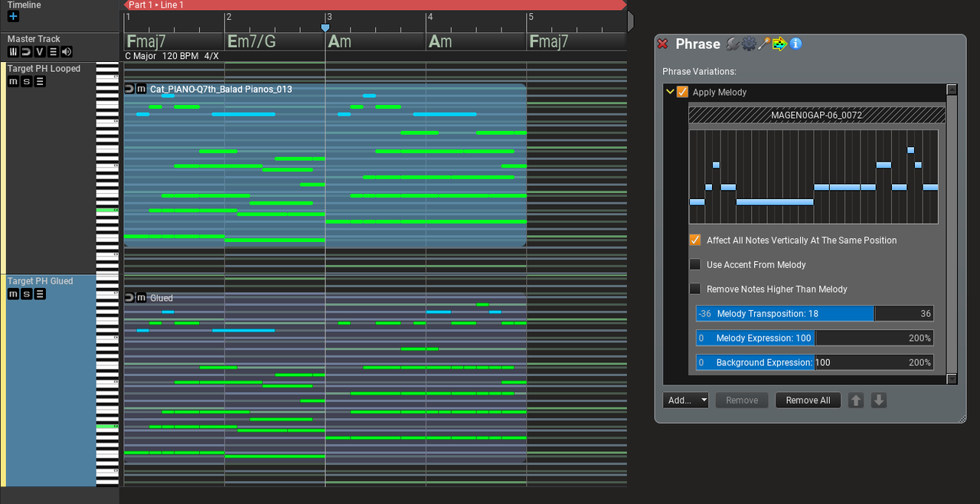Image resolution: width=980 pixels, height=504 pixels.
Task: Click the Master Track label
Action: click(x=34, y=39)
